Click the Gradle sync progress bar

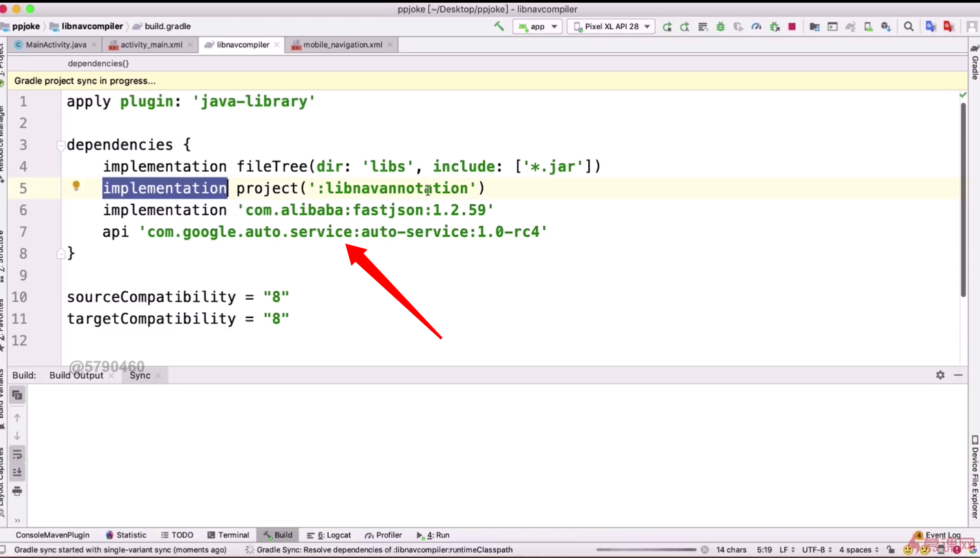pos(646,550)
